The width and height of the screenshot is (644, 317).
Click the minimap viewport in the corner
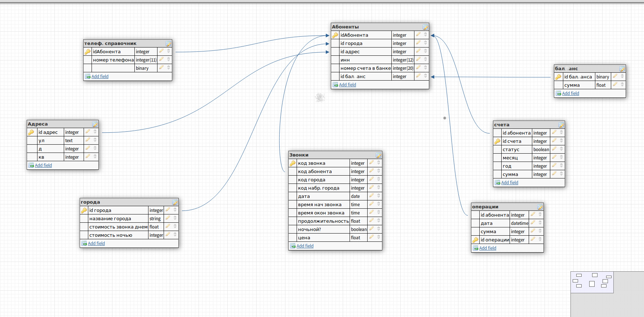point(592,282)
